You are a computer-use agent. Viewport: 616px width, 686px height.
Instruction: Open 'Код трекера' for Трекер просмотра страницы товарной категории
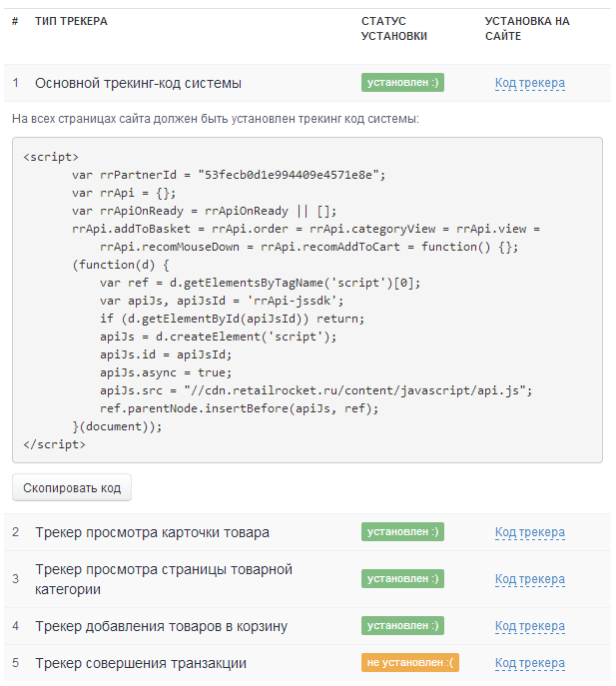[530, 579]
